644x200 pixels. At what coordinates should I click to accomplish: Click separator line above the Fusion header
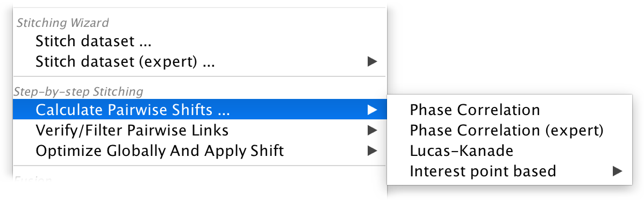coord(199,166)
